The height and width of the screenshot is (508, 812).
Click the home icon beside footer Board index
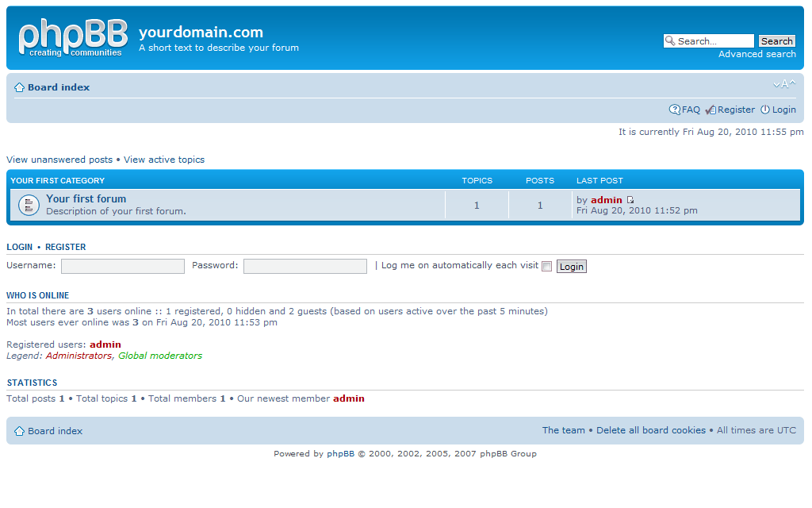[x=19, y=431]
